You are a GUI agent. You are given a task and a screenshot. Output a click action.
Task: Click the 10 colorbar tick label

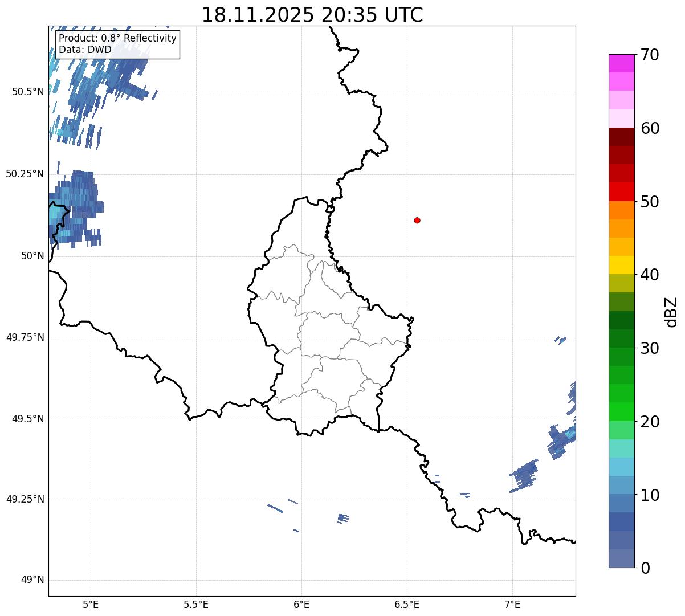point(650,495)
